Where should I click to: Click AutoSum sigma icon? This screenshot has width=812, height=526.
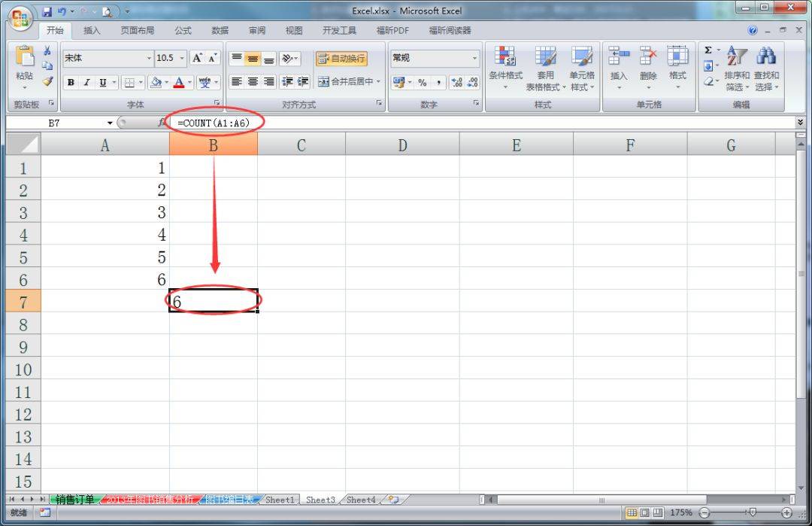[708, 50]
